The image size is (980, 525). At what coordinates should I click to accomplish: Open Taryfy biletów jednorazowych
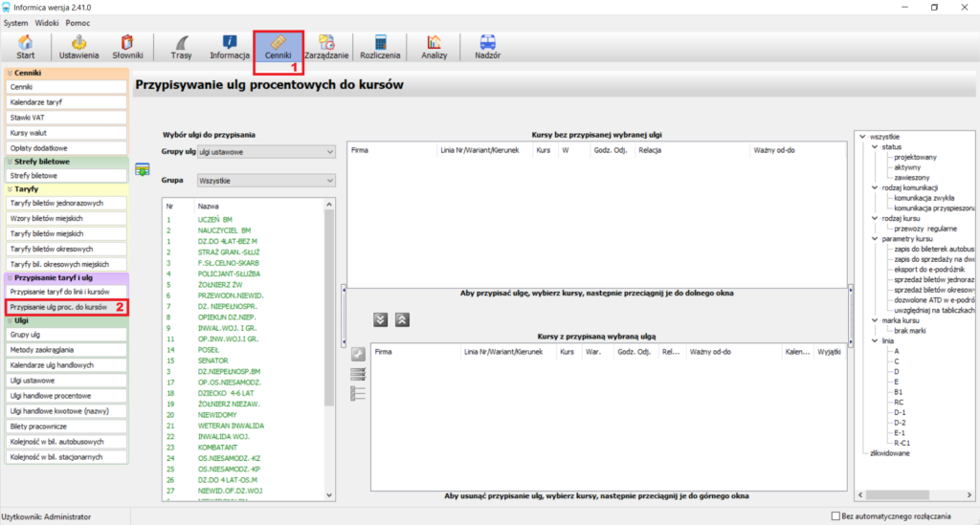[x=66, y=203]
